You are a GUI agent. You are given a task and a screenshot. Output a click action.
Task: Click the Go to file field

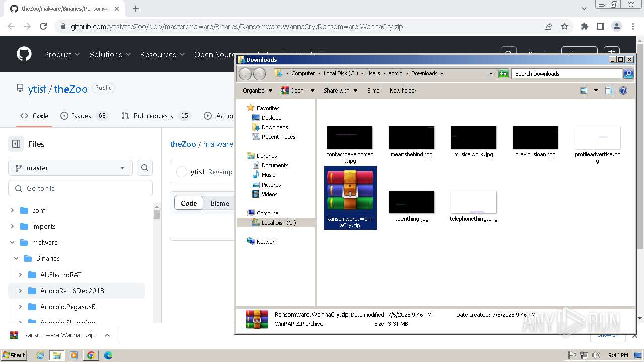80,188
